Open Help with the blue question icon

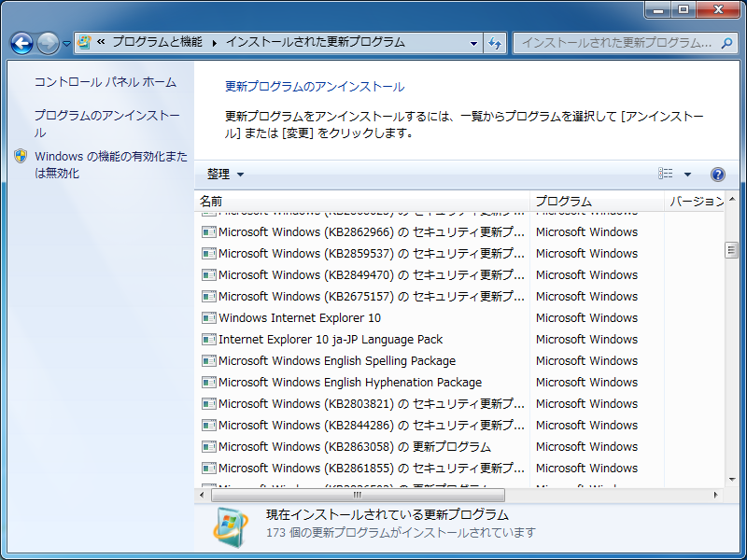718,175
